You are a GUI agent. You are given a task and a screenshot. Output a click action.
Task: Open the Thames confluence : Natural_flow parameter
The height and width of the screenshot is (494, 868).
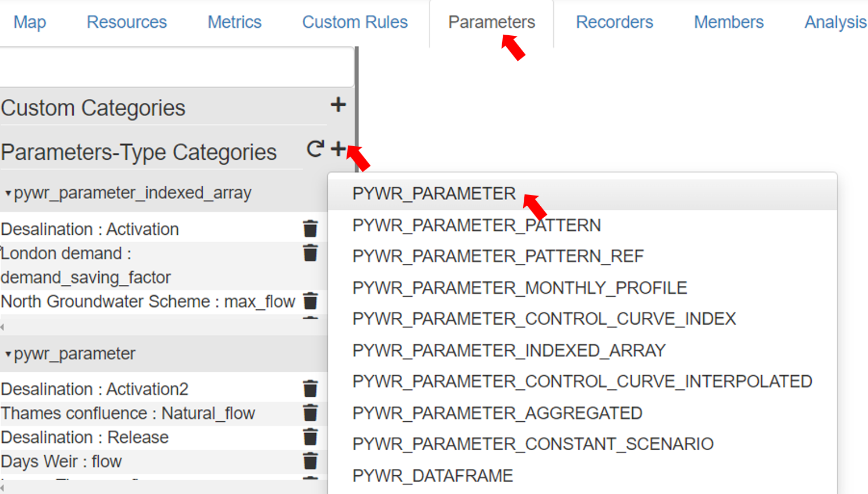128,413
